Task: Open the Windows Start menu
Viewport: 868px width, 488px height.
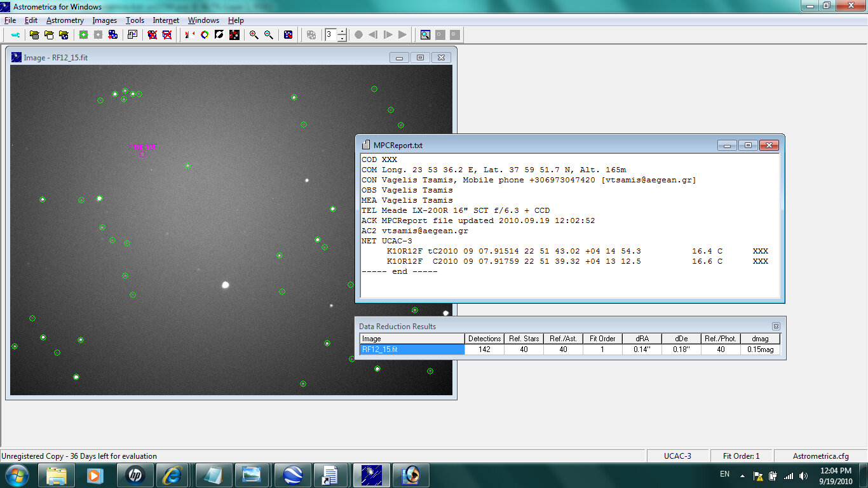Action: coord(16,475)
